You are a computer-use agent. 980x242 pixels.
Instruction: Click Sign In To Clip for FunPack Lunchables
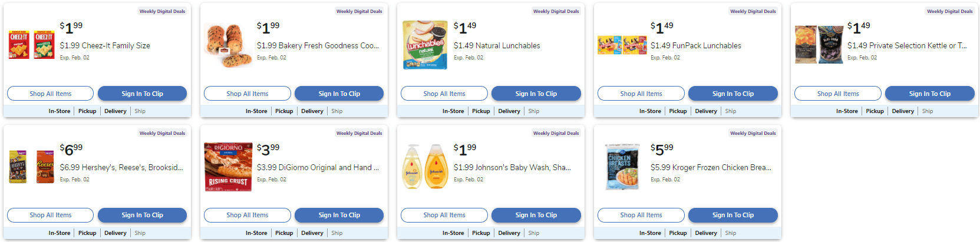tap(732, 94)
